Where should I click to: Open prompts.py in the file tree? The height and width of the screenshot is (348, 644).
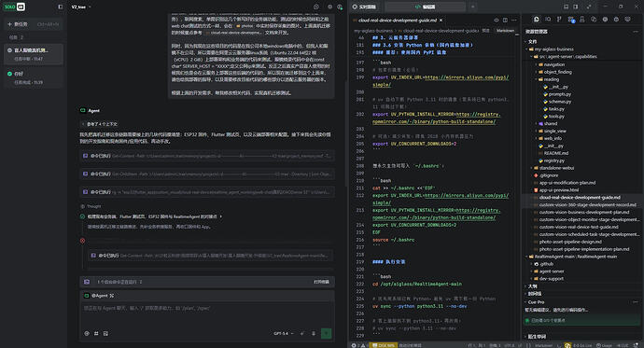(556, 94)
